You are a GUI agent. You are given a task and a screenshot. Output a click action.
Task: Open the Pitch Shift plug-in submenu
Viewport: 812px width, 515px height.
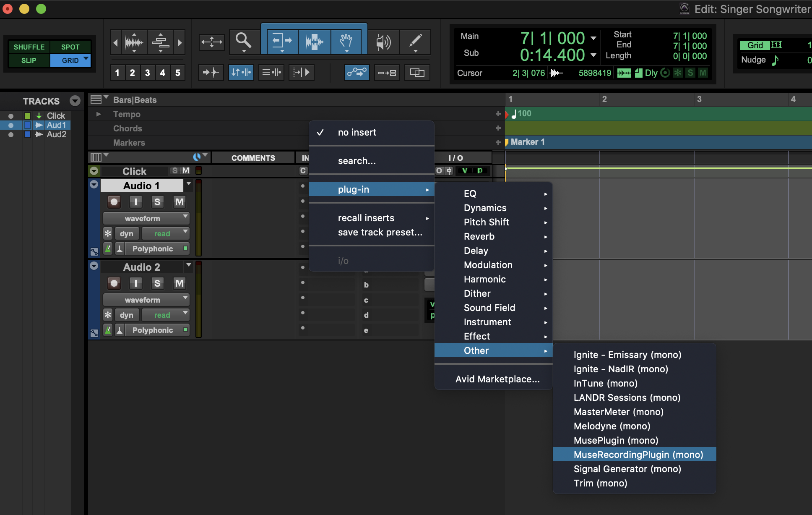pyautogui.click(x=487, y=222)
